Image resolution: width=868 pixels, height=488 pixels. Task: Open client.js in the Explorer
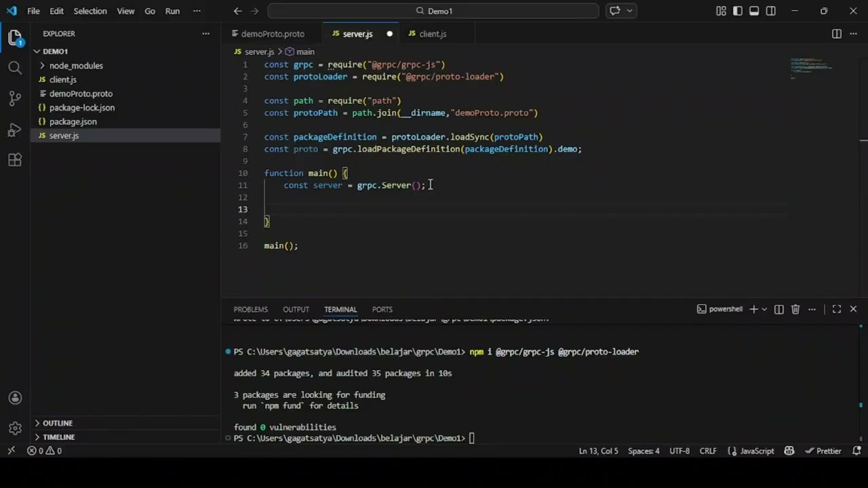coord(63,80)
